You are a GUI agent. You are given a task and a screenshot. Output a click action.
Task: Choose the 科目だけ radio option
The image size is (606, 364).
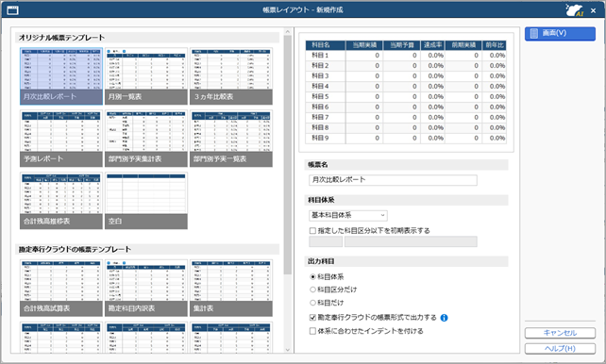coord(312,303)
